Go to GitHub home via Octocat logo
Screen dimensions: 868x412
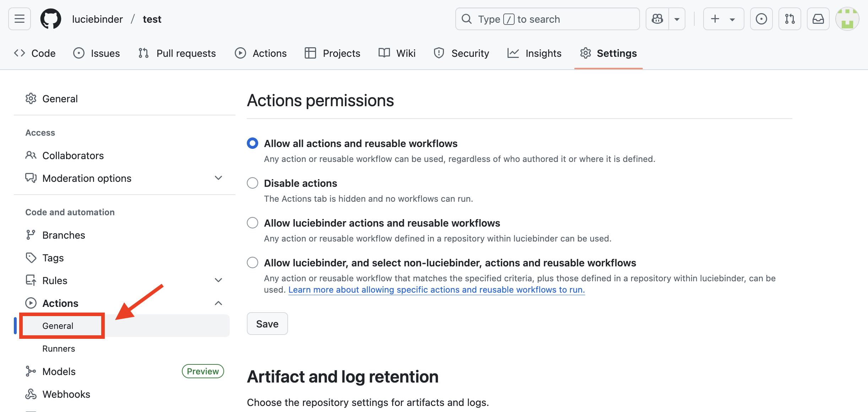51,19
